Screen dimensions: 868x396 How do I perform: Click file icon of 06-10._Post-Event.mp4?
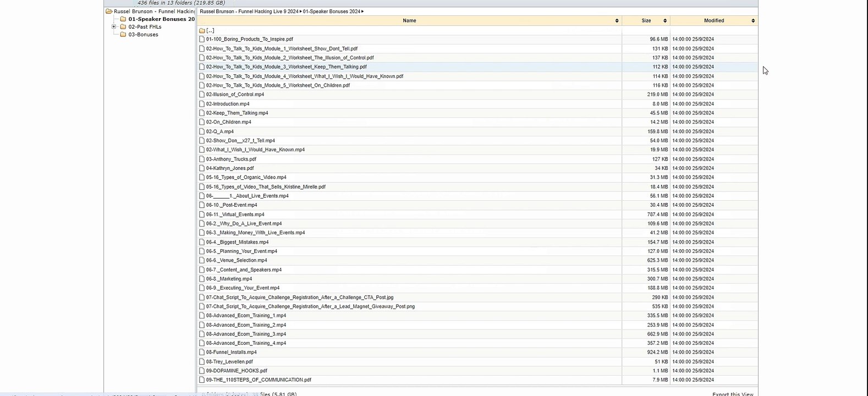point(202,205)
